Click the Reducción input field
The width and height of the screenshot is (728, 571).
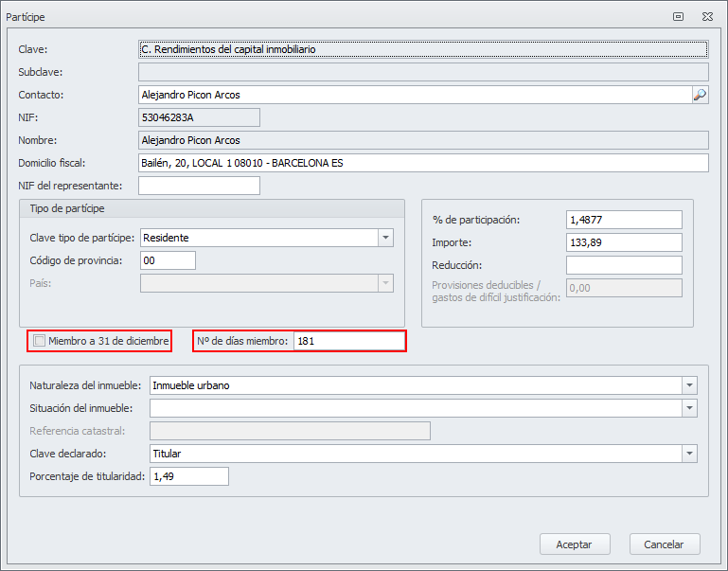pos(624,265)
